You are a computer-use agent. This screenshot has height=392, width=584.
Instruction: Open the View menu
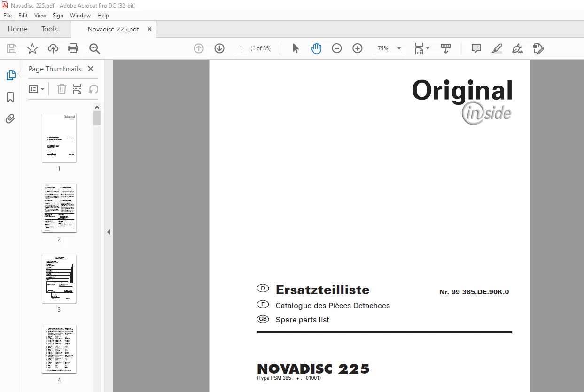click(x=40, y=16)
